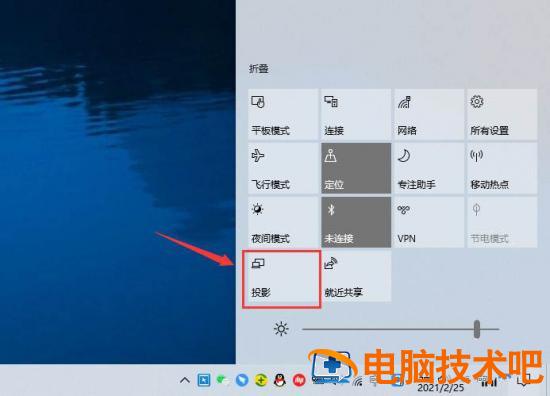
Task: Enable 飞行模式 airplane mode tile
Action: 283,168
